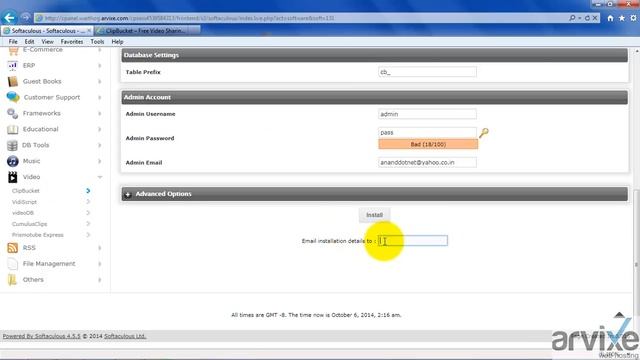Open the Edit menu

pyautogui.click(x=29, y=42)
